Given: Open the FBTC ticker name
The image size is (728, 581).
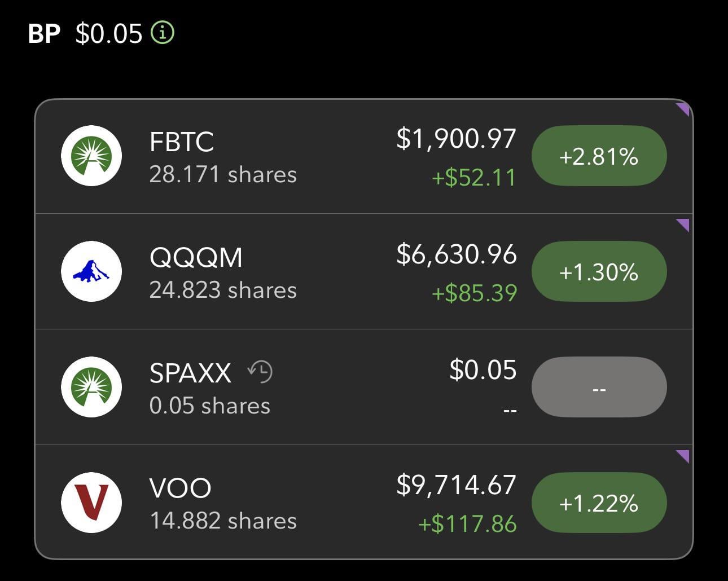Looking at the screenshot, I should point(182,142).
